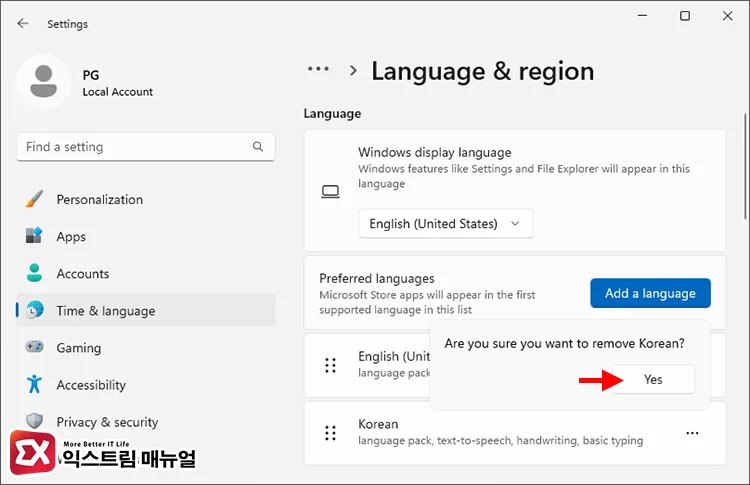Select Time & language in sidebar
The width and height of the screenshot is (750, 485).
[105, 311]
